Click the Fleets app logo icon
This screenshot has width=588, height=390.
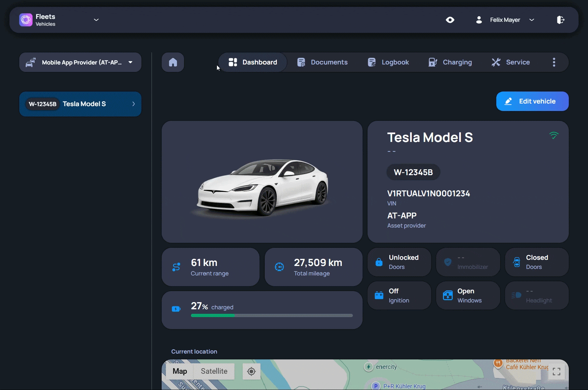tap(26, 20)
